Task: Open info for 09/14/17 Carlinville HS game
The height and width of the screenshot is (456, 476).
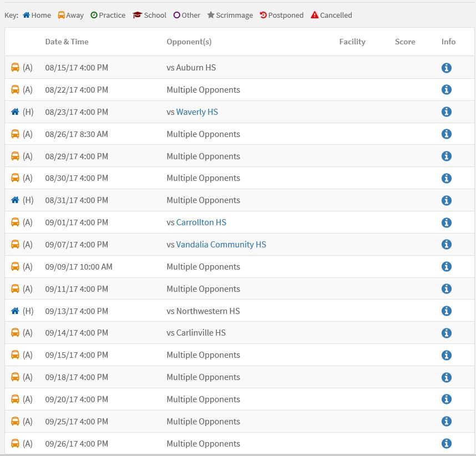Action: pos(446,333)
